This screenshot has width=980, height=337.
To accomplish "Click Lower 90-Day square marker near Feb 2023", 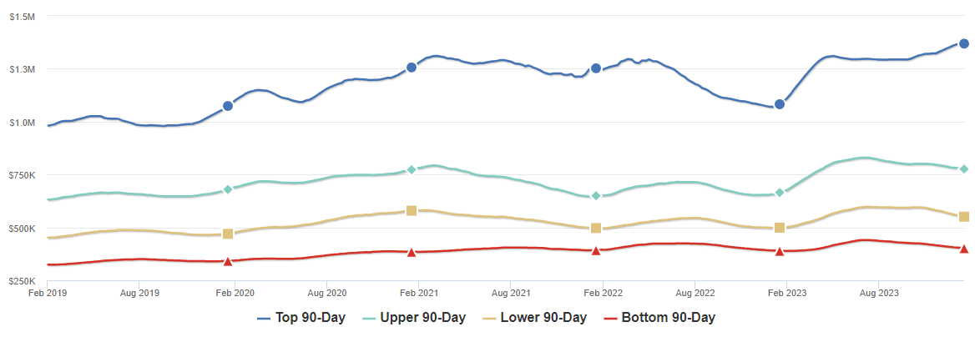I will point(780,228).
